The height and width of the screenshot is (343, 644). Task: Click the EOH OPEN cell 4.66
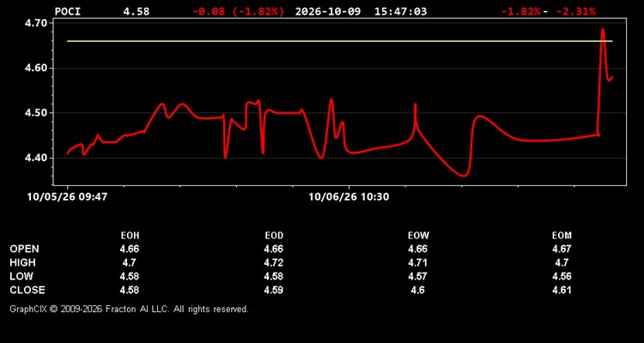[130, 249]
